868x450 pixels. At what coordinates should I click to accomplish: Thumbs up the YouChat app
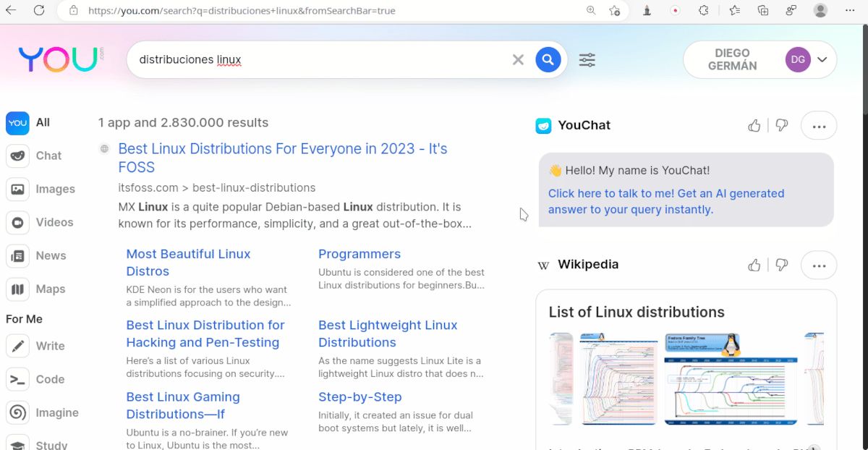click(x=754, y=125)
